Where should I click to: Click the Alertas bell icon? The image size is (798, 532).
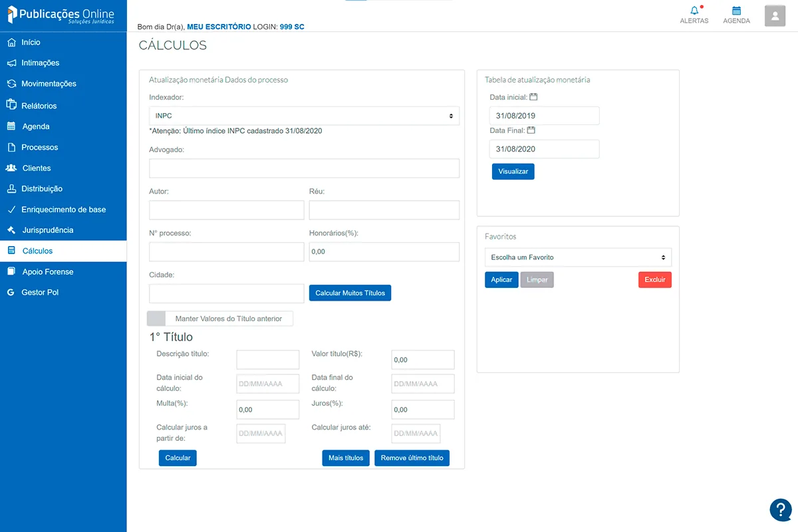coord(694,11)
